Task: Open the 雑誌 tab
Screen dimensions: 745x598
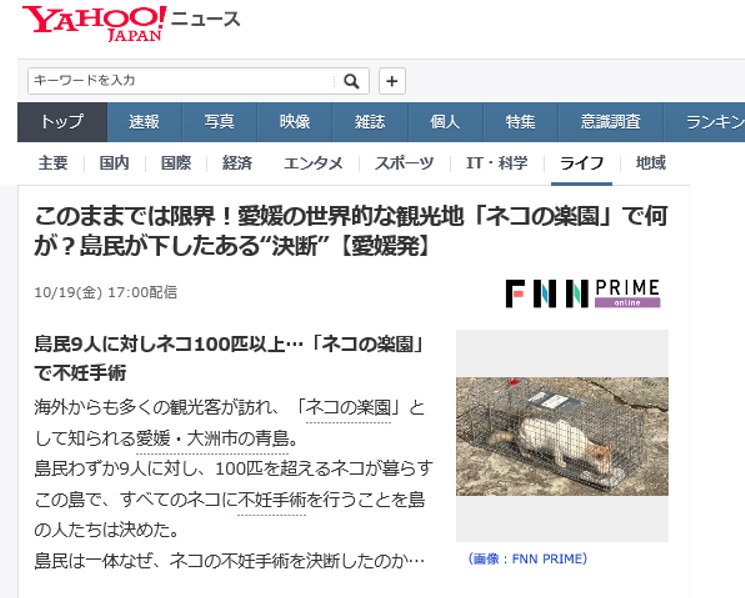Action: coord(370,122)
